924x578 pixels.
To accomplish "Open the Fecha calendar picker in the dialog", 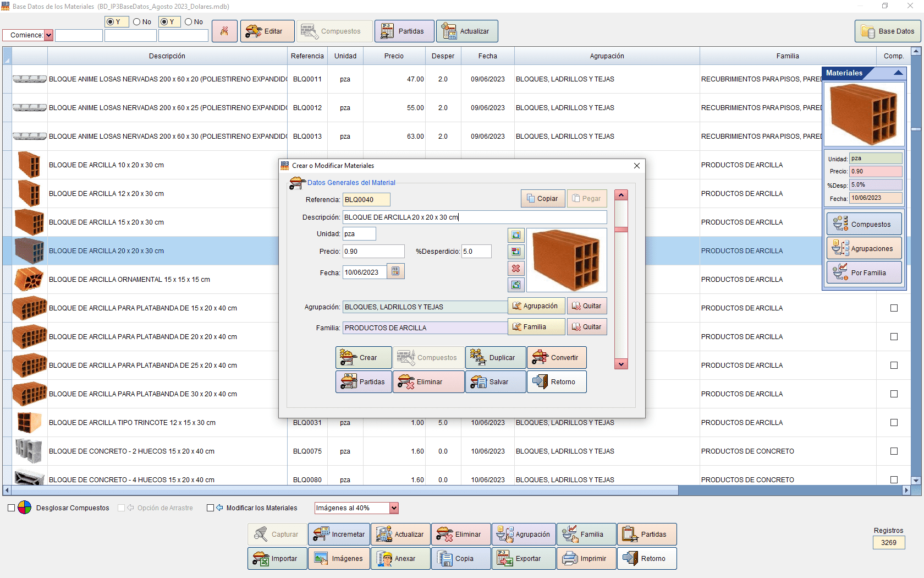I will pos(395,271).
